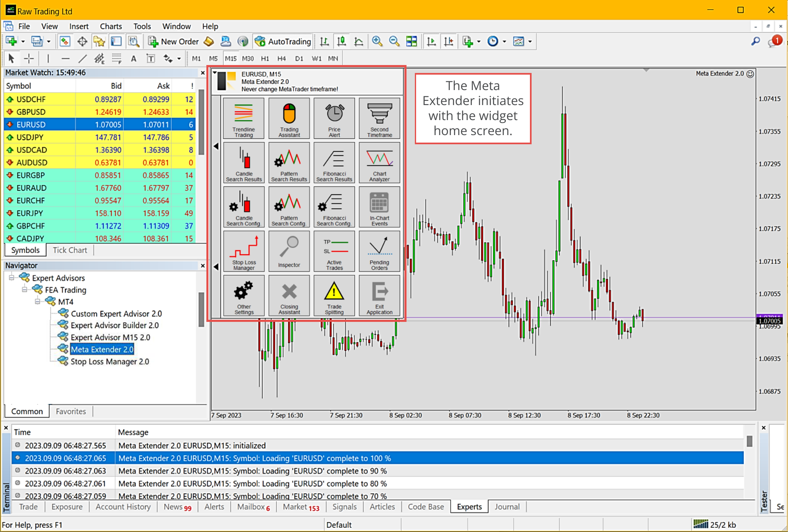Open the Charts menu
This screenshot has width=788, height=532.
pyautogui.click(x=111, y=26)
